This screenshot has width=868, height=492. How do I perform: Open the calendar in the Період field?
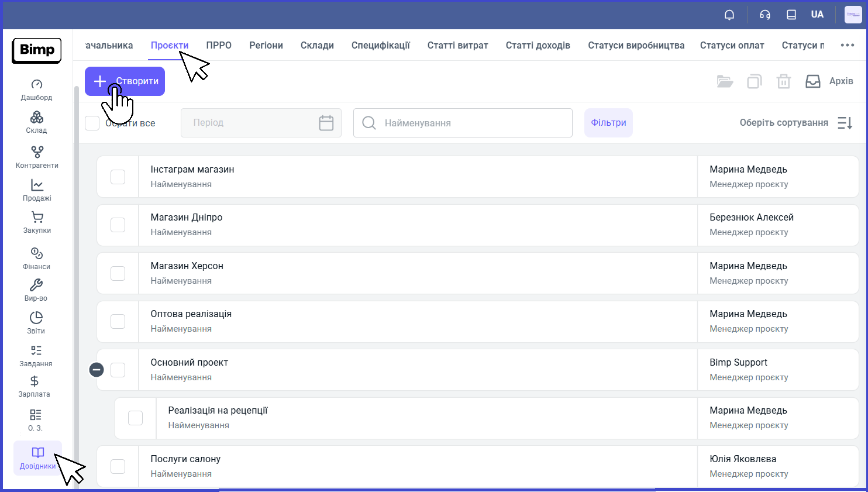(x=326, y=123)
